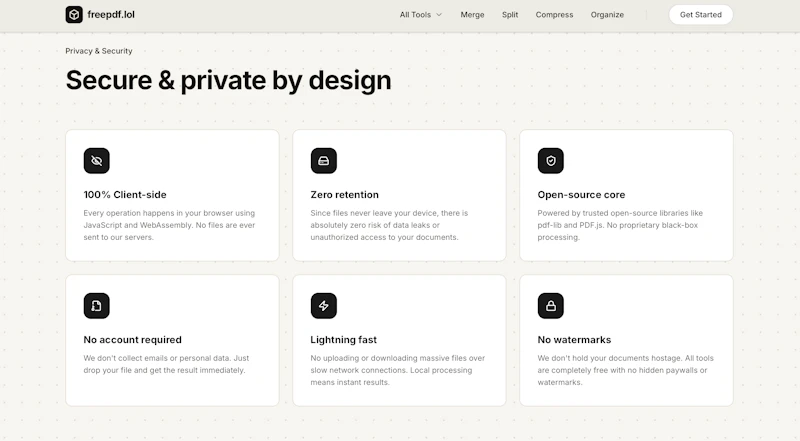Open the freepdf.lol home link text
The height and width of the screenshot is (441, 800).
pyautogui.click(x=111, y=15)
